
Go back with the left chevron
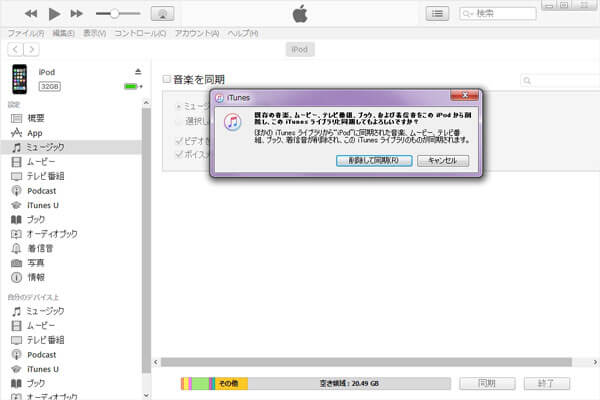click(15, 49)
